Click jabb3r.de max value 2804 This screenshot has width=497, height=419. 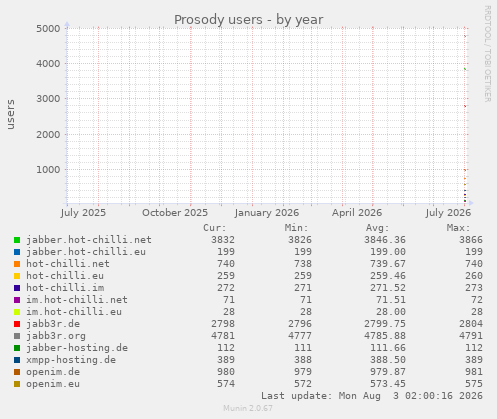point(471,324)
